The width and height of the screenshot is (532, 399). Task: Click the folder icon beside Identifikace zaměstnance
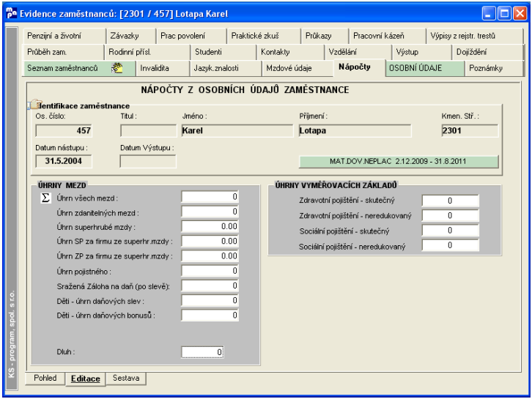pos(34,104)
